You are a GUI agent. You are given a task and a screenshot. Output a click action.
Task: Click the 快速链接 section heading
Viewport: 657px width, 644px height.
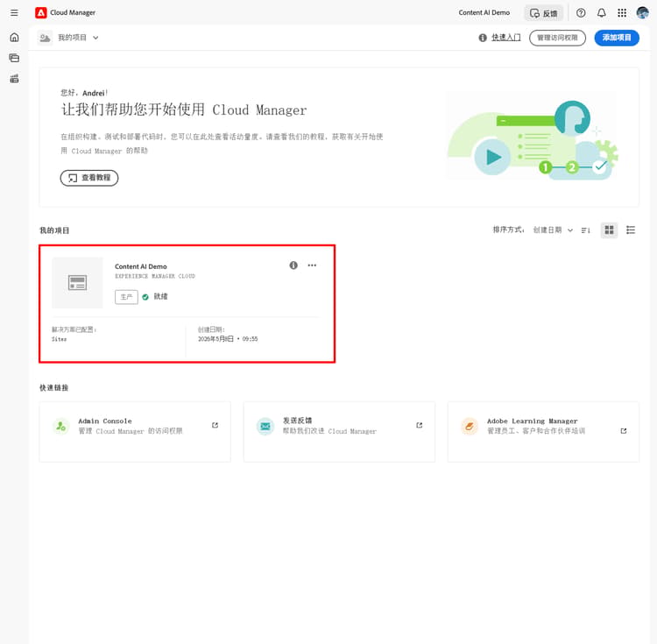[54, 387]
